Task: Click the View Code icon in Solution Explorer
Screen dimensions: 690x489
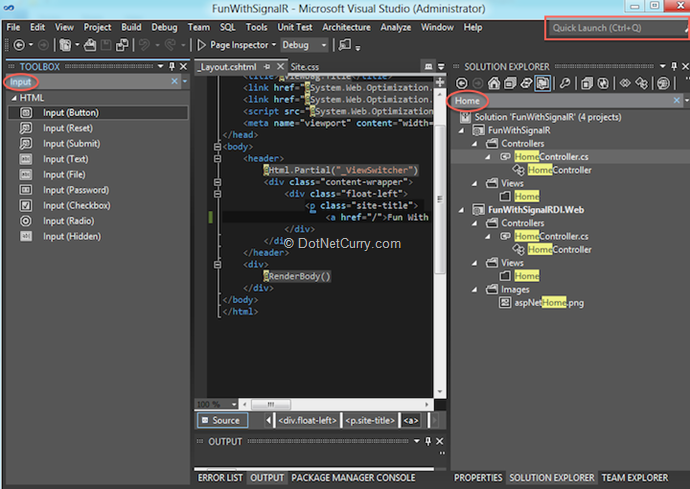Action: [625, 83]
